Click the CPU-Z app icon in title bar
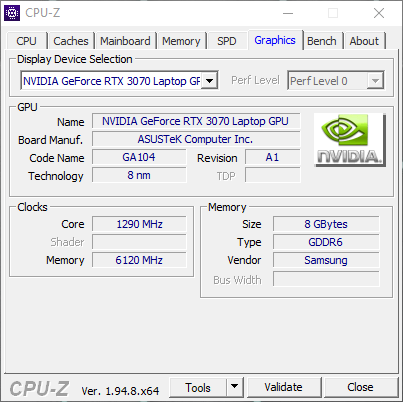403x402 pixels. pos(12,13)
